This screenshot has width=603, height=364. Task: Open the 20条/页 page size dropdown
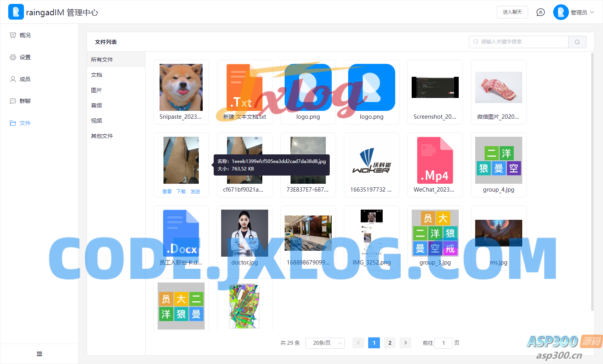(x=325, y=343)
